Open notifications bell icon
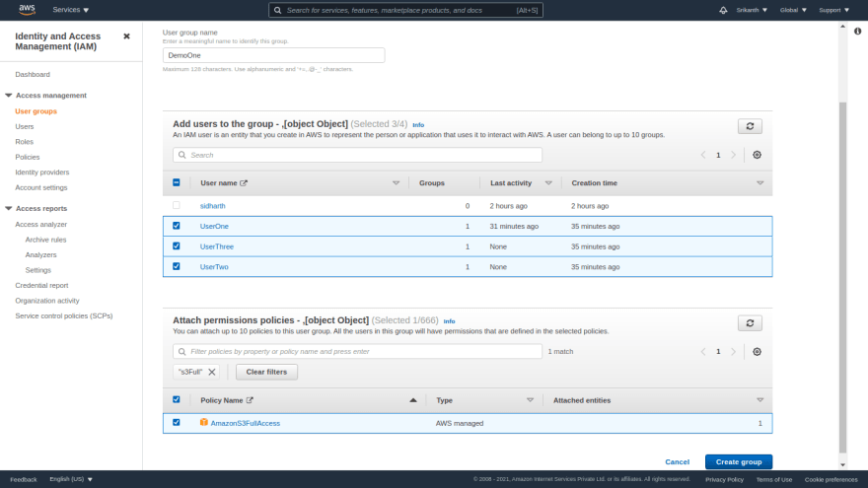This screenshot has height=488, width=868. click(x=723, y=10)
